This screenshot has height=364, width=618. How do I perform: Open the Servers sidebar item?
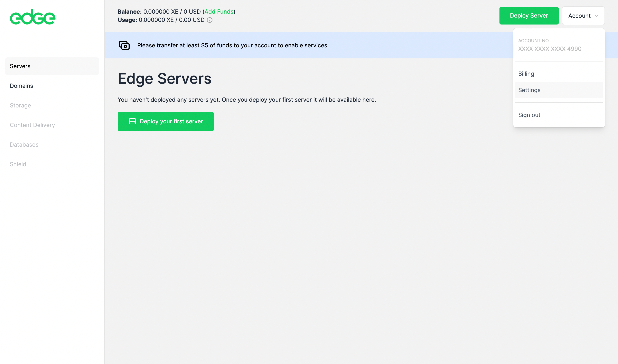coord(52,66)
